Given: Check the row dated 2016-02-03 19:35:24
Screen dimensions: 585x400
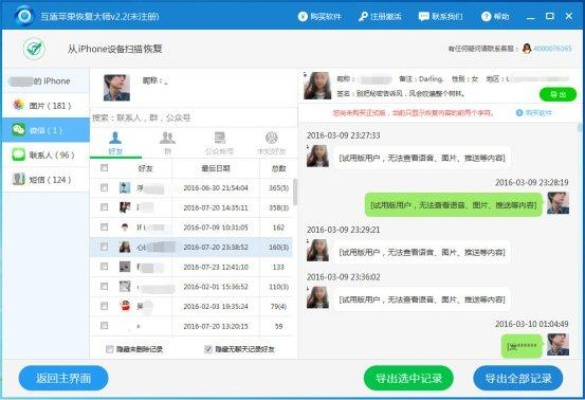Looking at the screenshot, I should (104, 306).
